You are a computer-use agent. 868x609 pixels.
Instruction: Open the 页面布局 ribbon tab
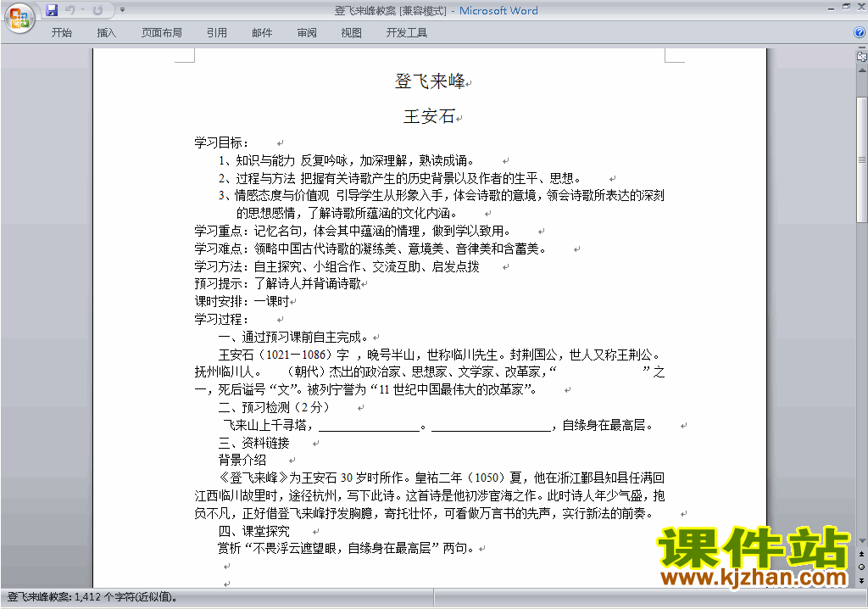[162, 33]
